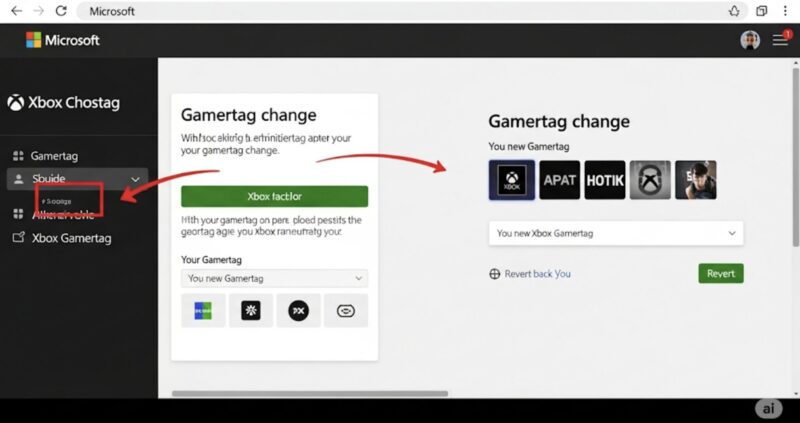Click the You new Gamertag label above gamerpics
Viewport: 800px width, 423px height.
click(529, 146)
